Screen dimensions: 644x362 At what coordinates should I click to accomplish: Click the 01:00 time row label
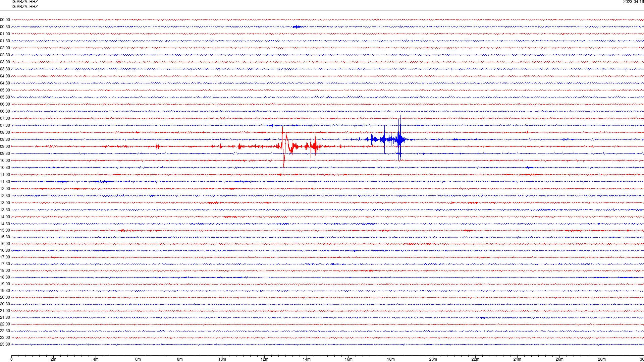tap(5, 34)
